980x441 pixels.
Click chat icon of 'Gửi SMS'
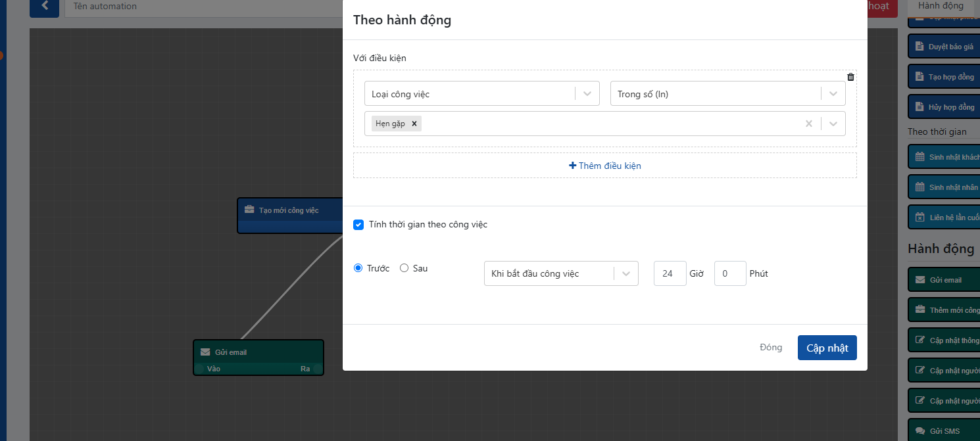click(x=920, y=431)
